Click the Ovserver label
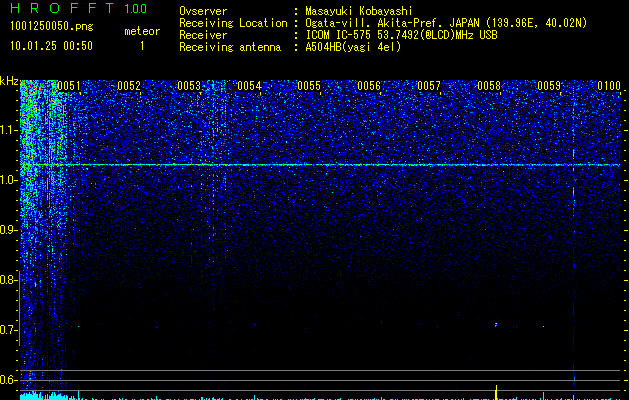629x400 pixels. tap(203, 11)
